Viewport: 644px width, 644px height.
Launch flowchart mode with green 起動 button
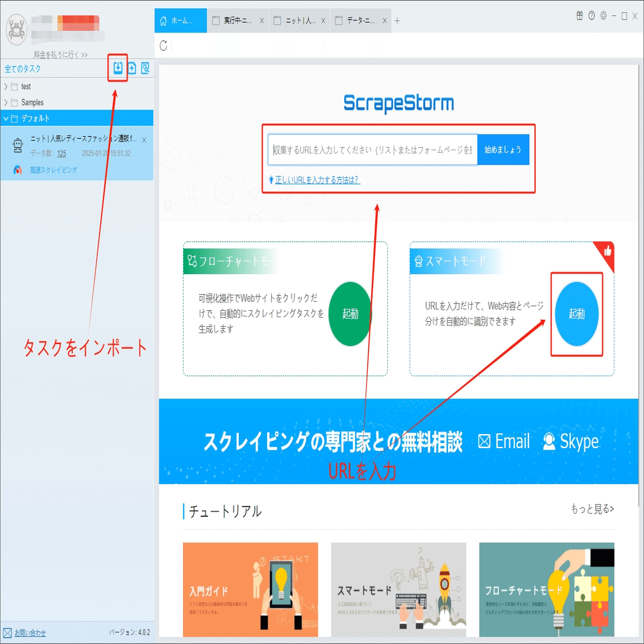pos(350,314)
